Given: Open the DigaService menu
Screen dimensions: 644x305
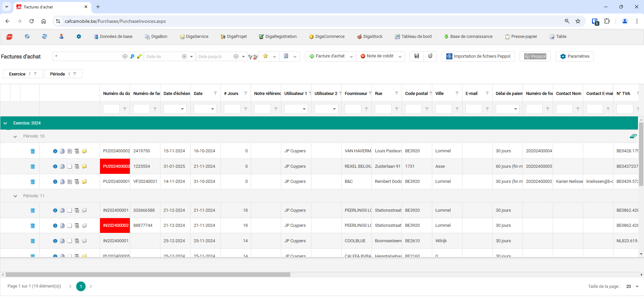Looking at the screenshot, I should tap(194, 37).
